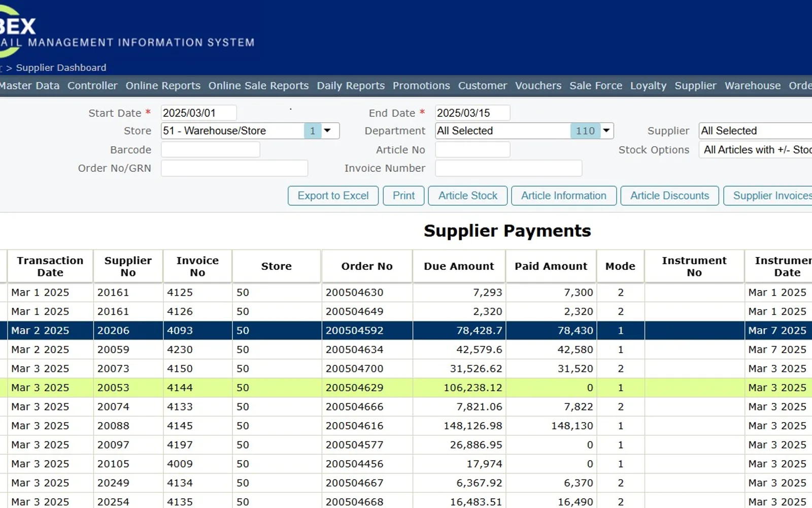Viewport: 812px width, 508px height.
Task: Click the Order No/GRN input field
Action: tap(234, 168)
